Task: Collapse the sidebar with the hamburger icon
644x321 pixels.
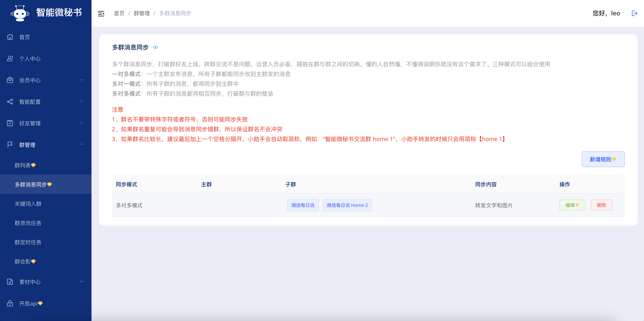Action: click(x=101, y=13)
